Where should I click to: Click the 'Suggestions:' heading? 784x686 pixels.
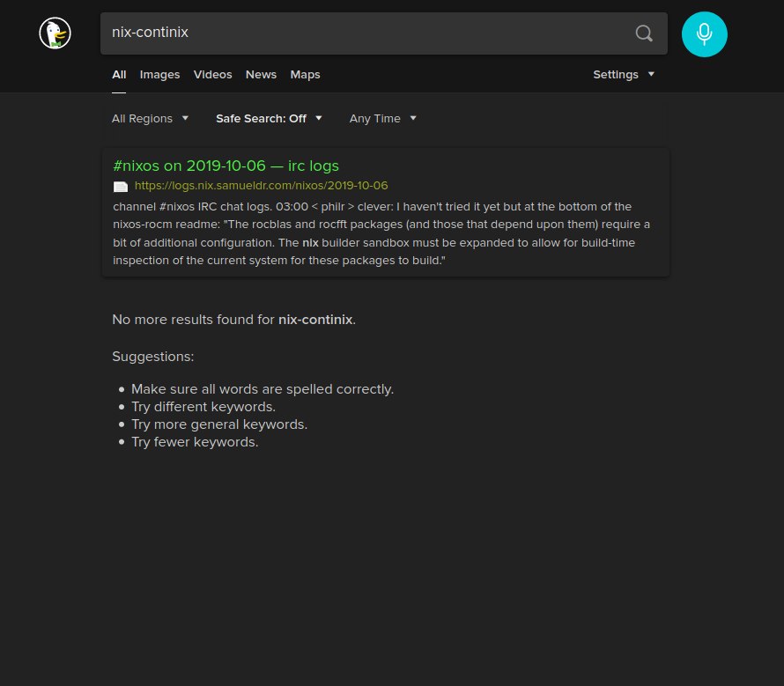(x=153, y=357)
